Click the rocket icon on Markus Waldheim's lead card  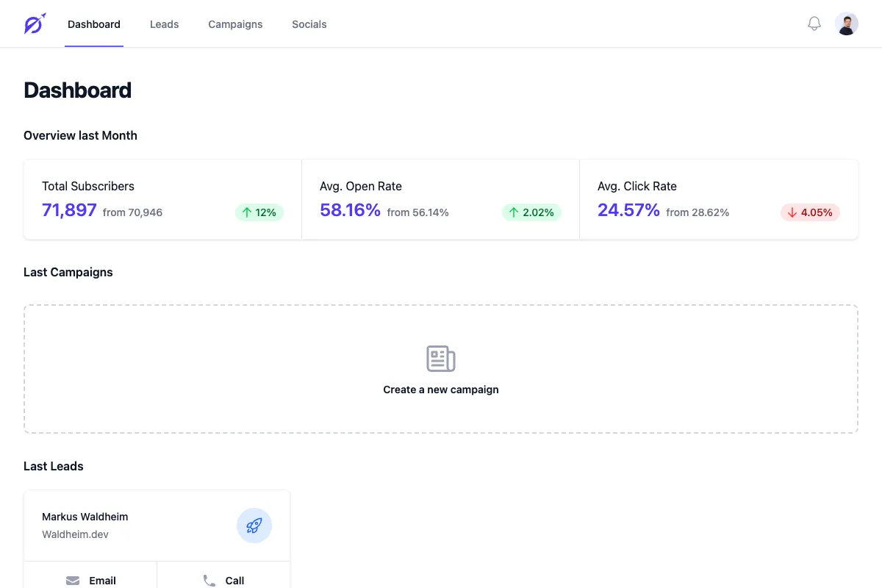(254, 525)
